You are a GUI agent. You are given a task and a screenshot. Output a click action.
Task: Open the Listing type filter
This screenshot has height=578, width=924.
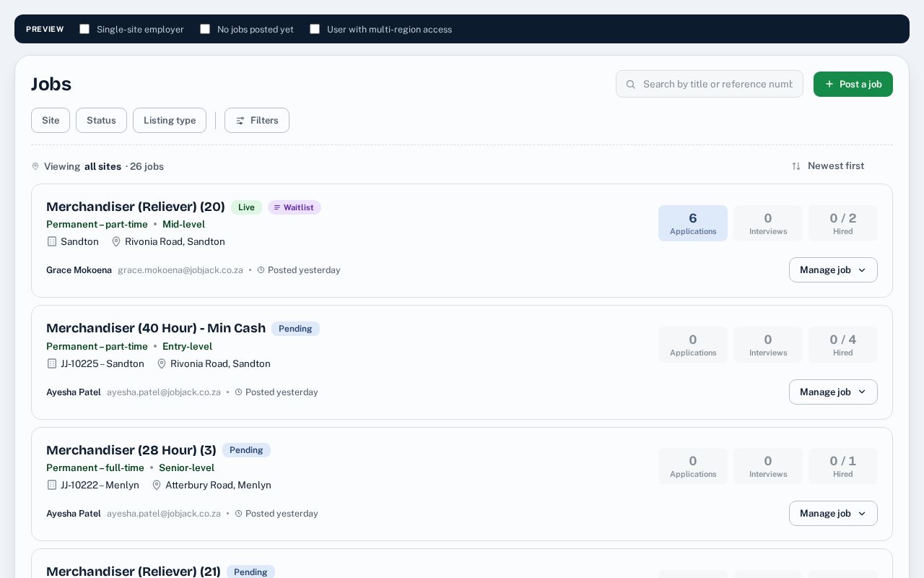point(170,120)
